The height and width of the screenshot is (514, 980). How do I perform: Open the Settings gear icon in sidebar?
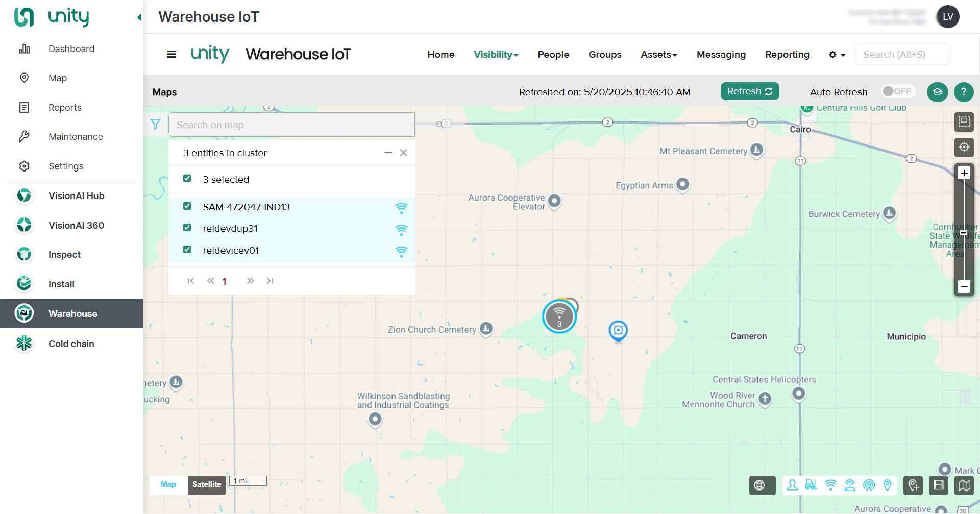24,166
